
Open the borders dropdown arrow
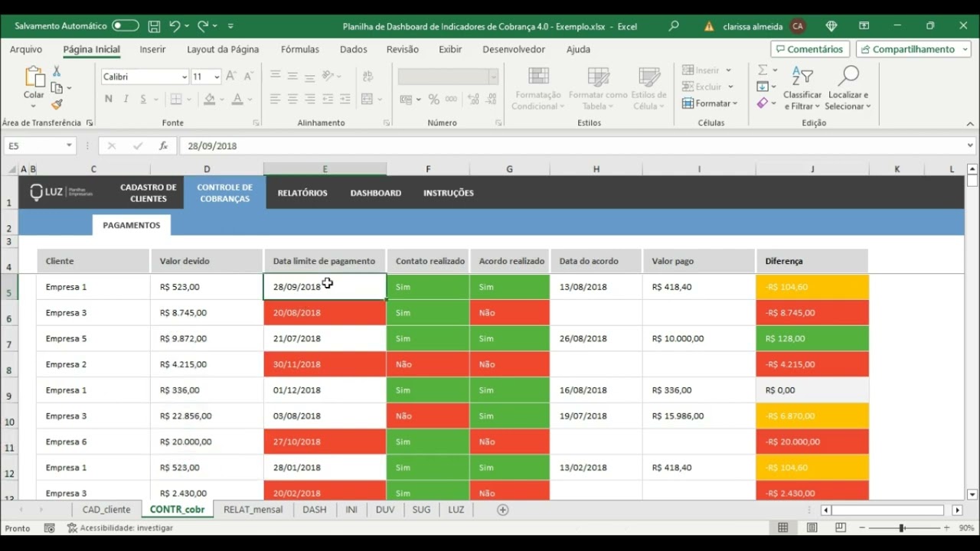(190, 99)
